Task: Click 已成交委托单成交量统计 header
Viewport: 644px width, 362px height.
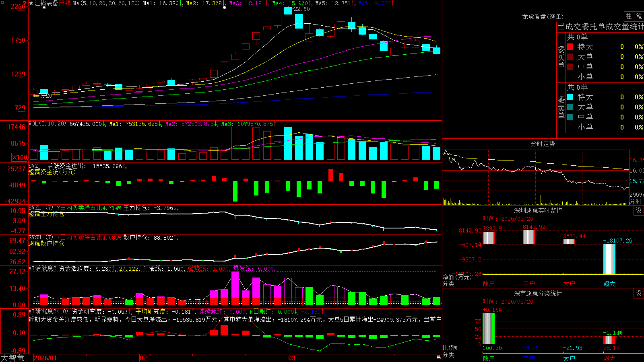Action: click(x=601, y=27)
